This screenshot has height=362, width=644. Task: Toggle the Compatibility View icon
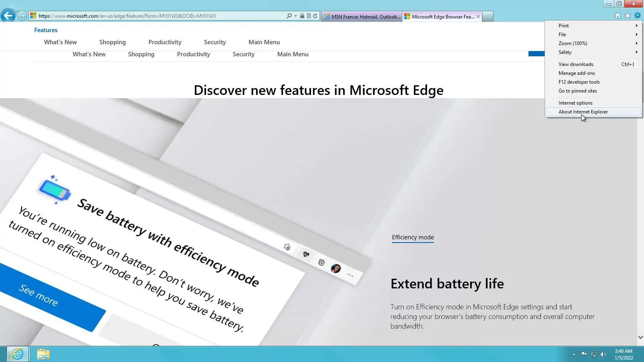(x=309, y=16)
